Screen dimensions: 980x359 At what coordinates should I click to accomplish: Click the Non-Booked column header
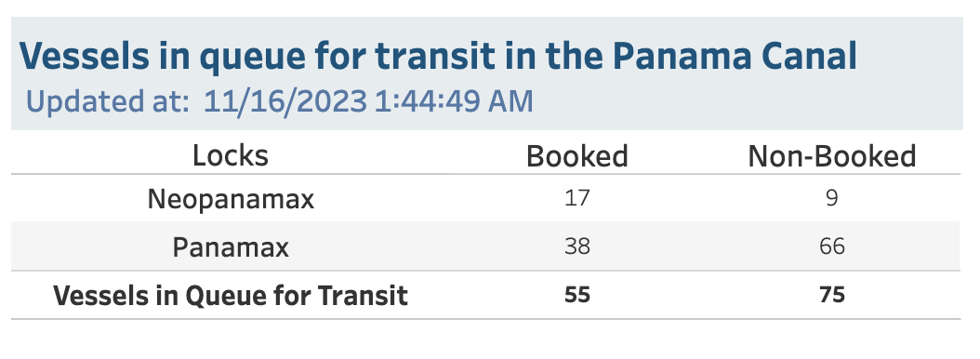[832, 155]
